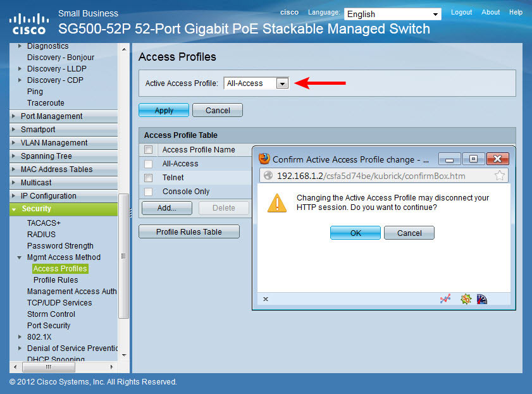The image size is (532, 394).
Task: Open Profile Rules tree item
Action: coord(56,280)
